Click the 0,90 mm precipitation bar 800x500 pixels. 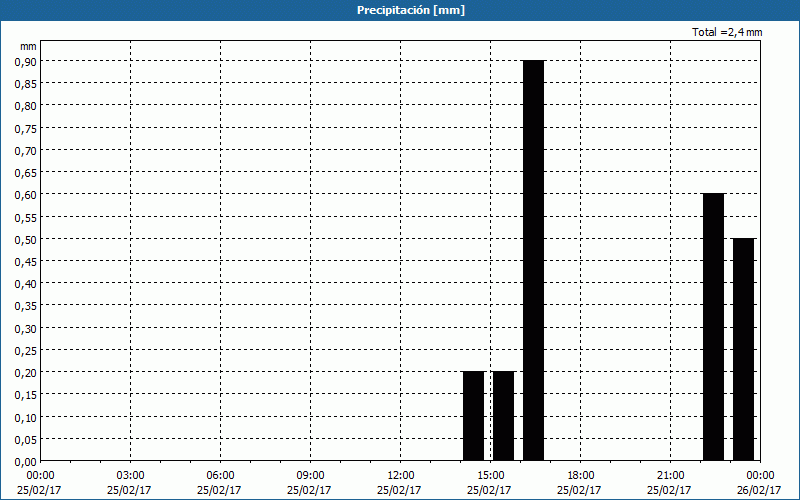[534, 261]
